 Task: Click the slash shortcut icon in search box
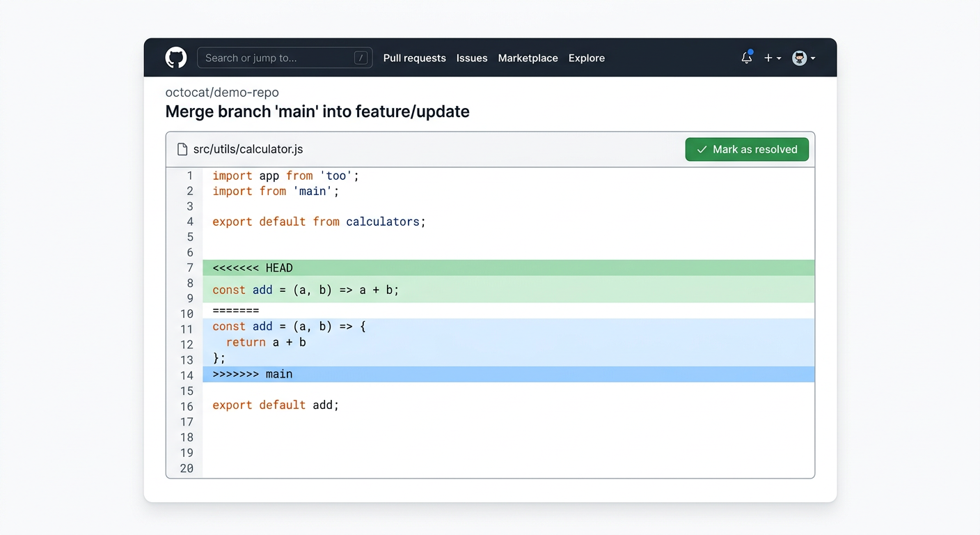point(361,58)
